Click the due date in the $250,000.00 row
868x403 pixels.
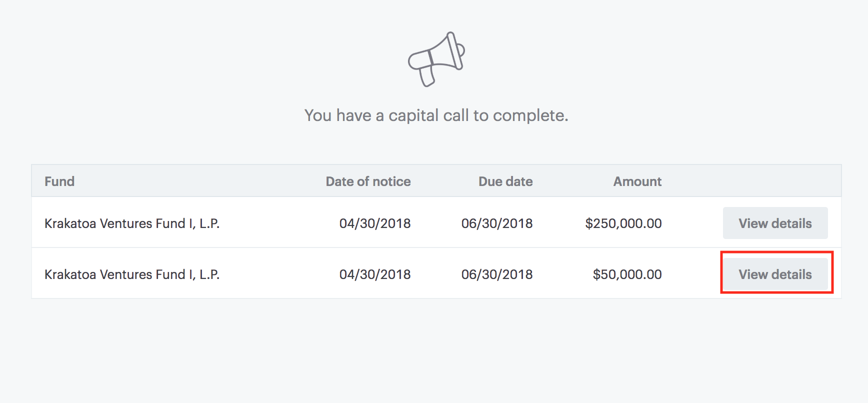(x=496, y=223)
